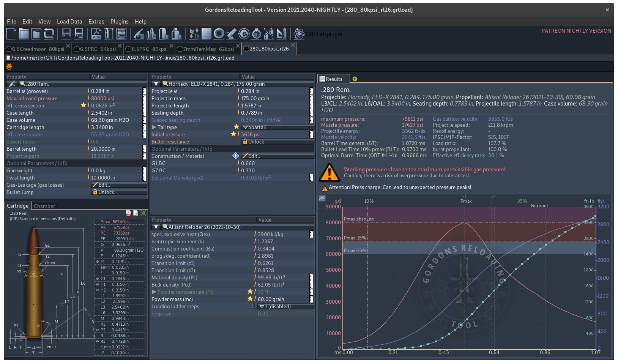Click the magnifier beside Hornady ELD-X projectile
The height and width of the screenshot is (364, 618).
[x=166, y=84]
